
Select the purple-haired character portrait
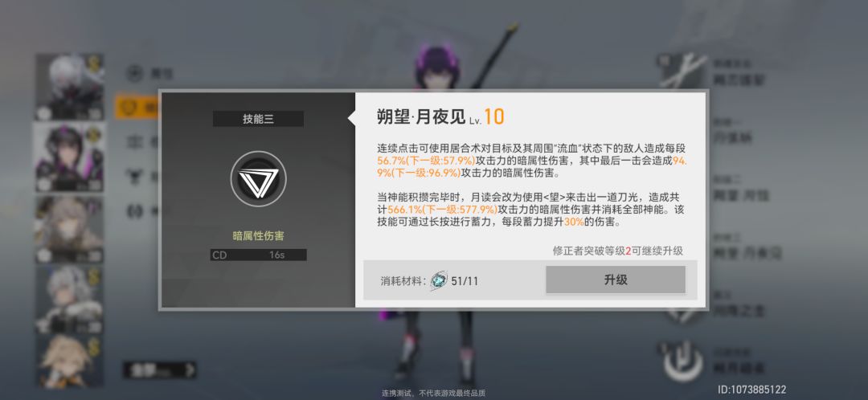(x=70, y=157)
